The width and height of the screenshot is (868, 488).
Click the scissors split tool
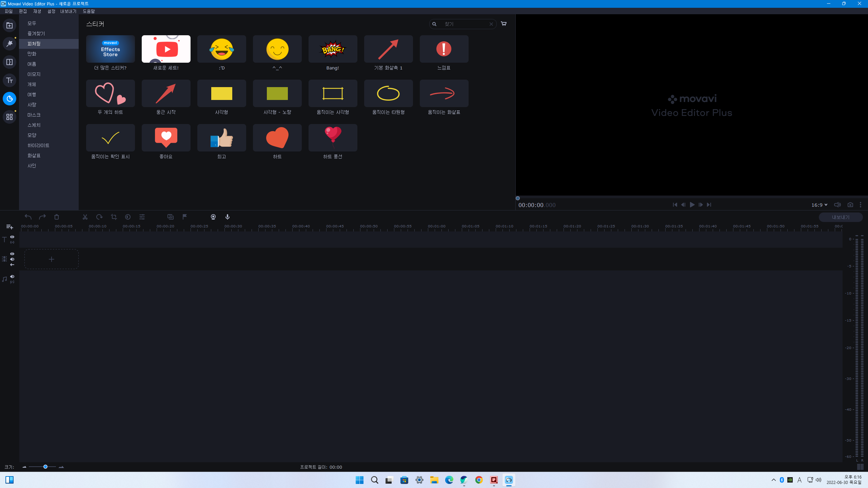85,217
